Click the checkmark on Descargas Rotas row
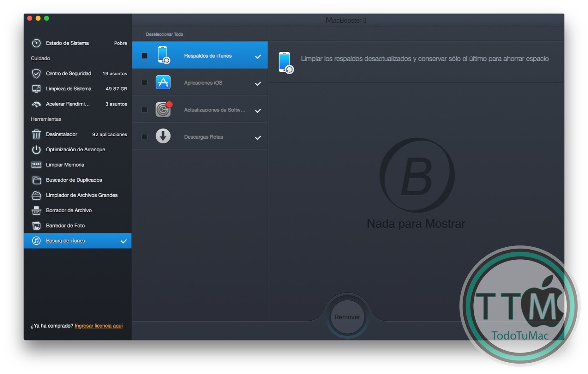The image size is (588, 374). [258, 138]
